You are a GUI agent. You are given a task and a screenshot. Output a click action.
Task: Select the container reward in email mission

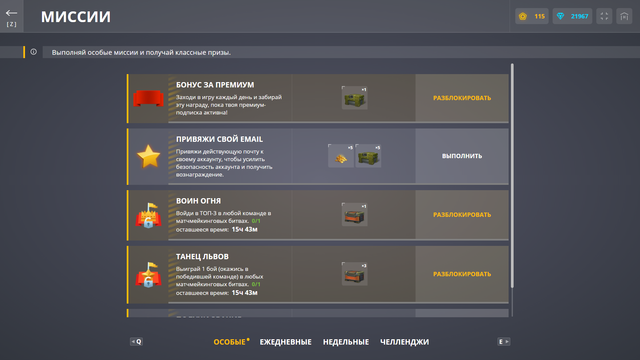(368, 156)
